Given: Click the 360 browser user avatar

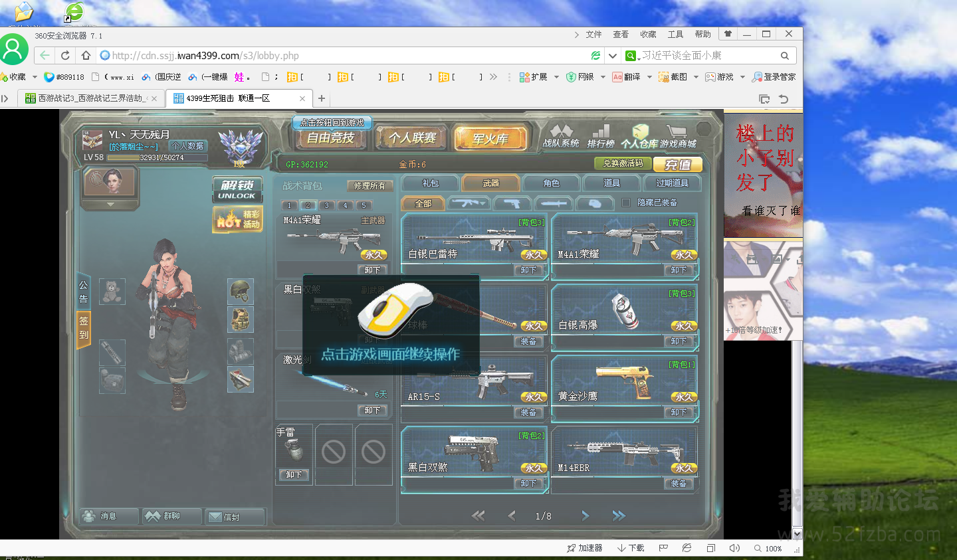Looking at the screenshot, I should click(13, 48).
